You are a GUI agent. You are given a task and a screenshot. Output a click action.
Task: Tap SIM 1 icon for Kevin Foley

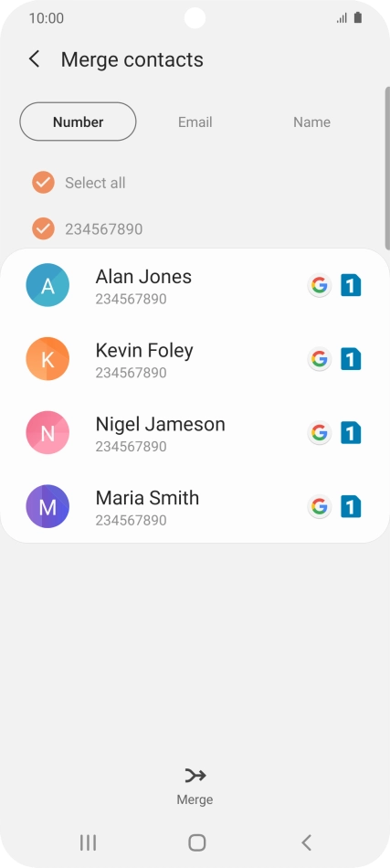pyautogui.click(x=351, y=359)
